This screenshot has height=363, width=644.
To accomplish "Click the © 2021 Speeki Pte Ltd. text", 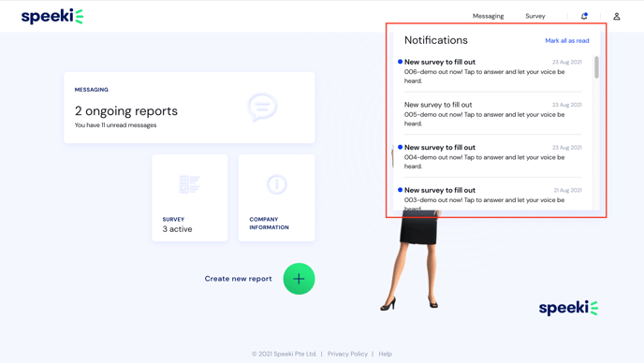I will point(285,354).
